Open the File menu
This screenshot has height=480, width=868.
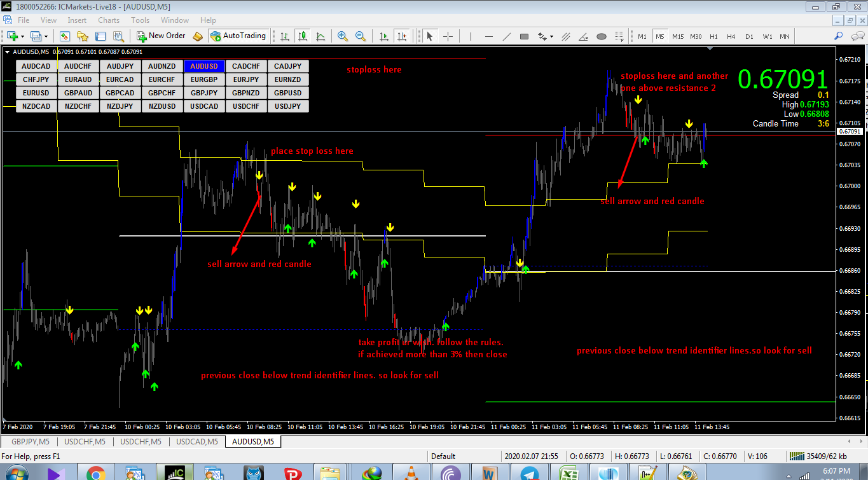(24, 20)
